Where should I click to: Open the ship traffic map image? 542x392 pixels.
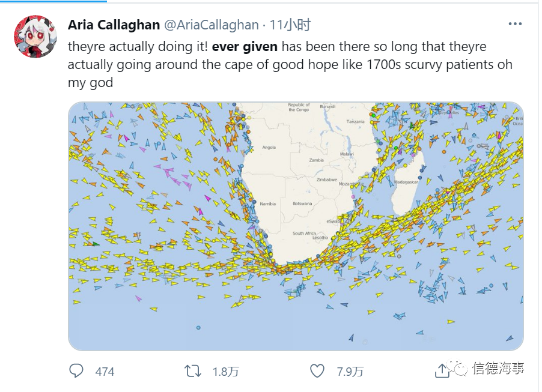click(295, 226)
